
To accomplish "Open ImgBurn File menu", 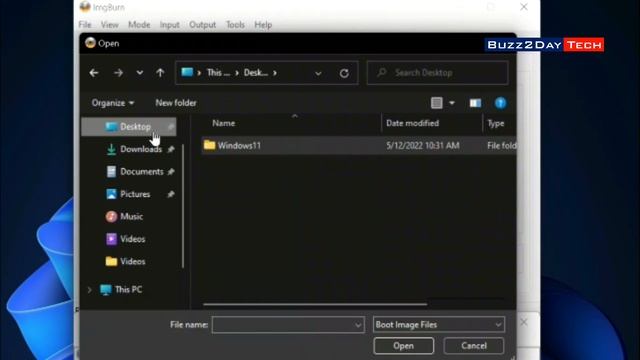I will click(x=85, y=25).
